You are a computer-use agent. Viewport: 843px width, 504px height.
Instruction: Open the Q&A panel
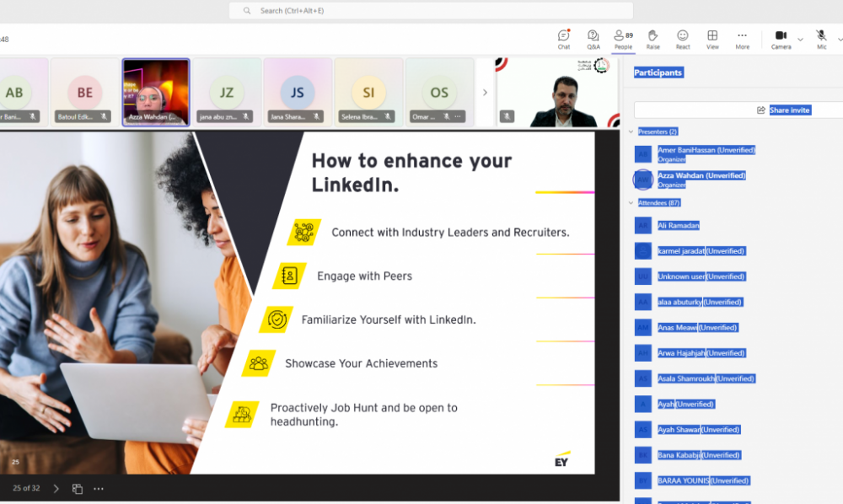point(593,39)
